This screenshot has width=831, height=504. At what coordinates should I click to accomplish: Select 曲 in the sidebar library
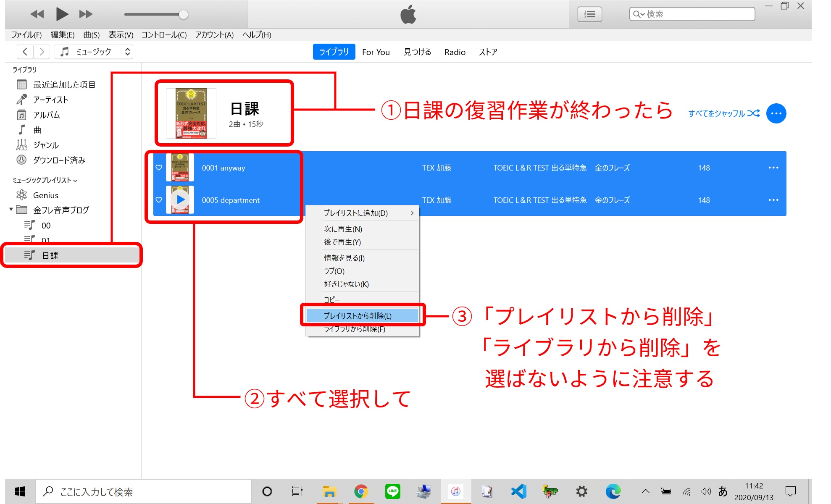point(37,130)
